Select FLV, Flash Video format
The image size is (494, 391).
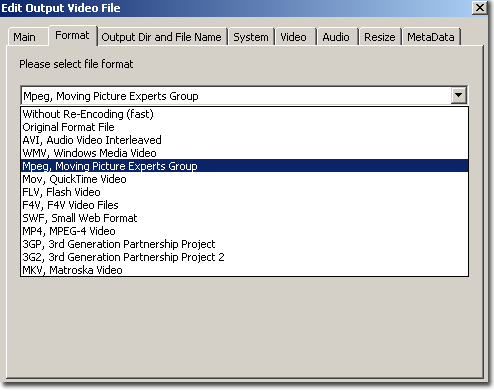(245, 192)
